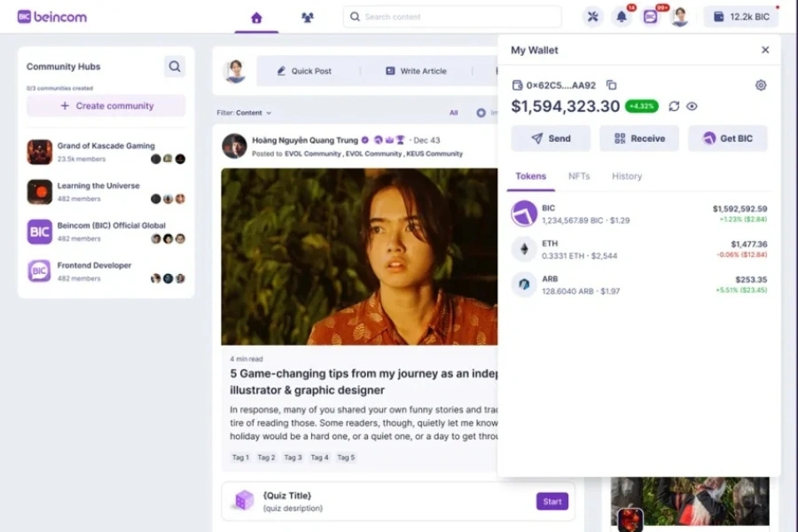Screen dimensions: 798x532
Task: Click Tag 3
Action: click(x=293, y=458)
